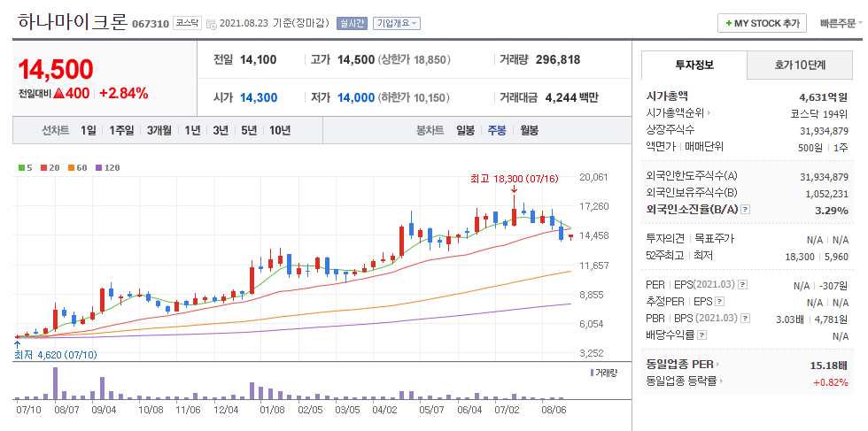Image resolution: width=868 pixels, height=431 pixels.
Task: Click the 상장주식수 31,934,879 value
Action: tap(825, 131)
